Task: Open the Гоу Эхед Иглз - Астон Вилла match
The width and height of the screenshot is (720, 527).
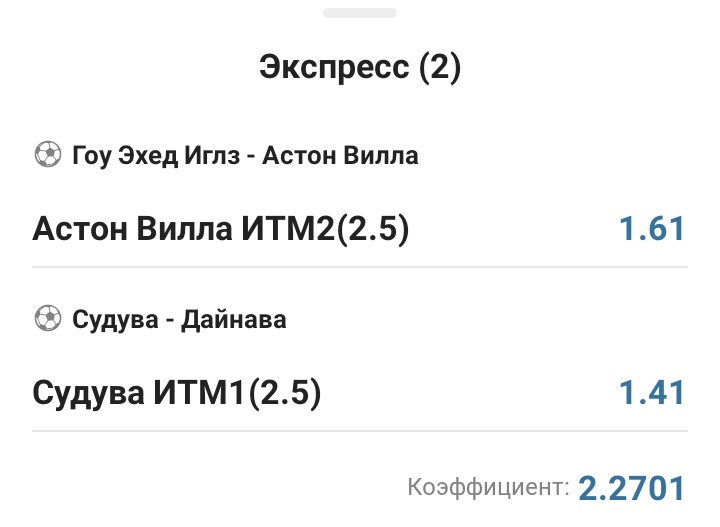Action: pyautogui.click(x=245, y=155)
